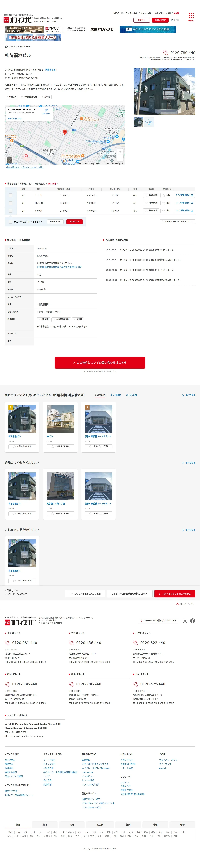Check the 2F 9.52坪 floor checkbox
The height and width of the screenshot is (868, 200).
[10, 195]
